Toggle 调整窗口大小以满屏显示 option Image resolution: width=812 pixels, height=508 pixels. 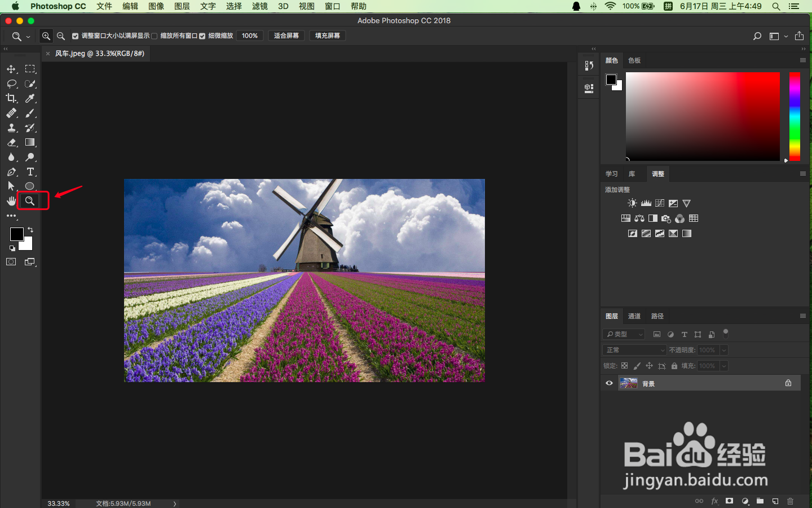(75, 36)
